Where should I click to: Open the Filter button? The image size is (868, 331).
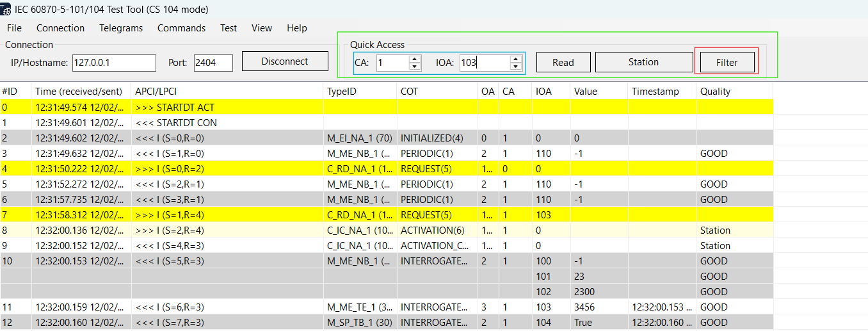727,62
